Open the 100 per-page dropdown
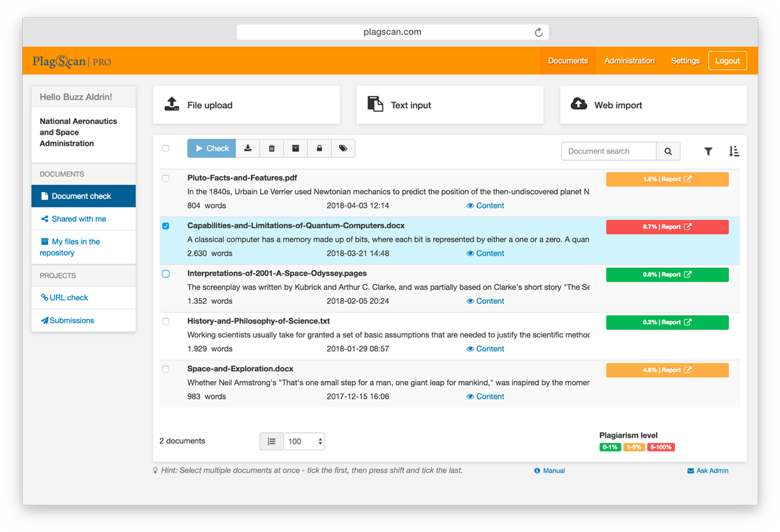 coord(304,441)
